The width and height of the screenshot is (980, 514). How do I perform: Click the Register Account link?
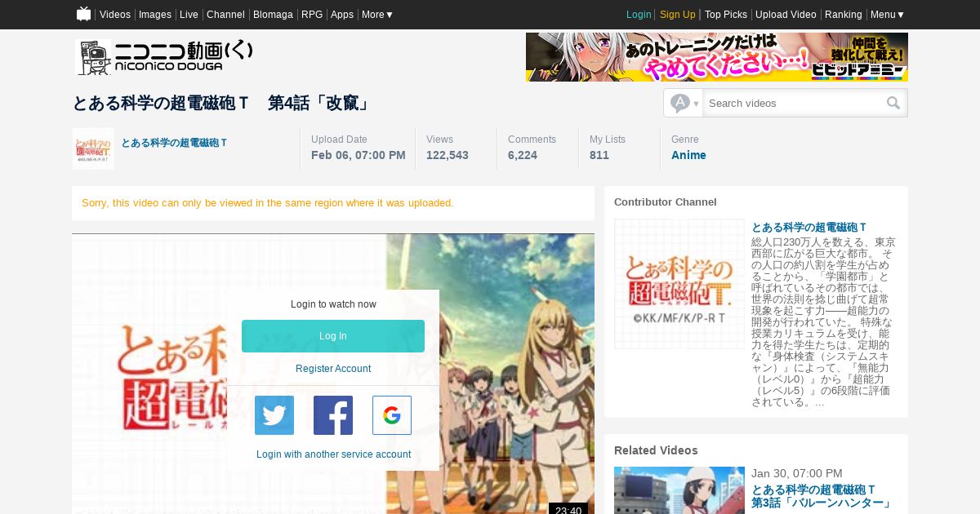(333, 369)
